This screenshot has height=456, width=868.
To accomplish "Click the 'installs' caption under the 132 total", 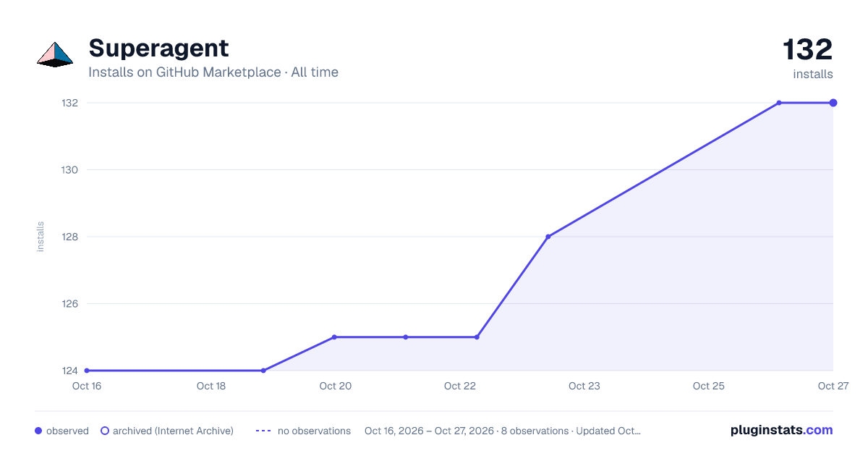I will click(x=813, y=75).
